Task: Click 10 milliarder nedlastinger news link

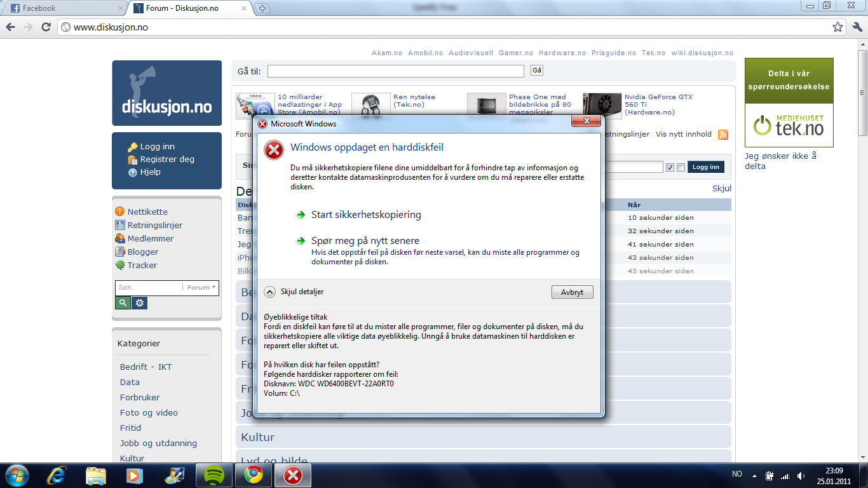Action: pos(309,104)
